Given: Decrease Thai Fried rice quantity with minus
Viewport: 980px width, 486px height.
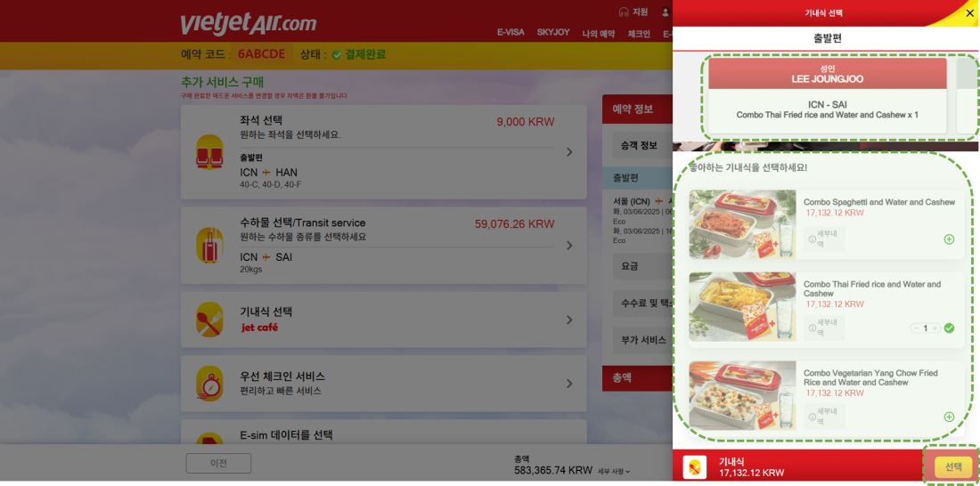Looking at the screenshot, I should [x=917, y=328].
